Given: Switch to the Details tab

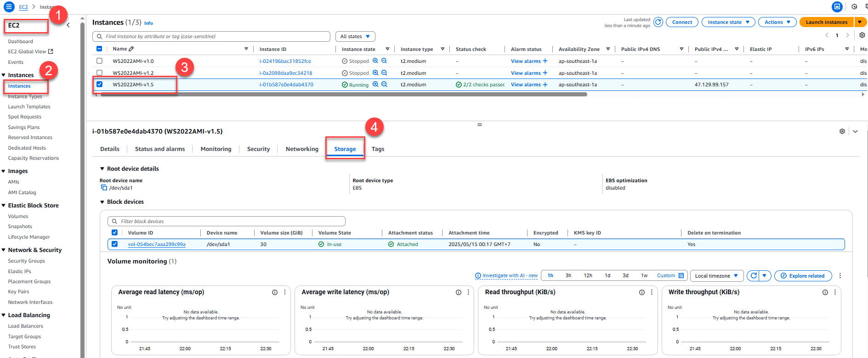Looking at the screenshot, I should (110, 149).
